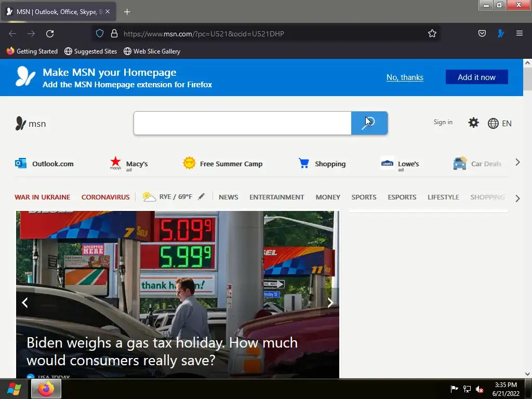Show site security via the padlock icon
532x399 pixels.
pyautogui.click(x=114, y=33)
